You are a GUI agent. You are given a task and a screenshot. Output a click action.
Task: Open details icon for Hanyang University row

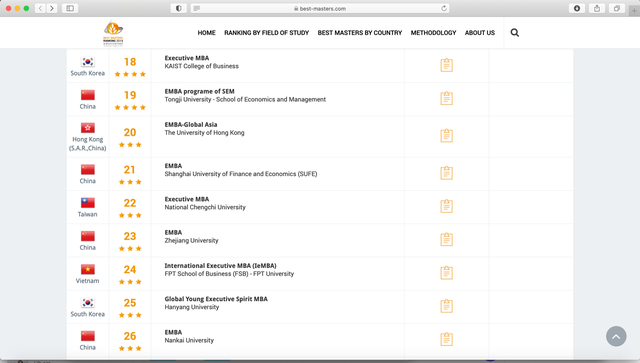446,306
